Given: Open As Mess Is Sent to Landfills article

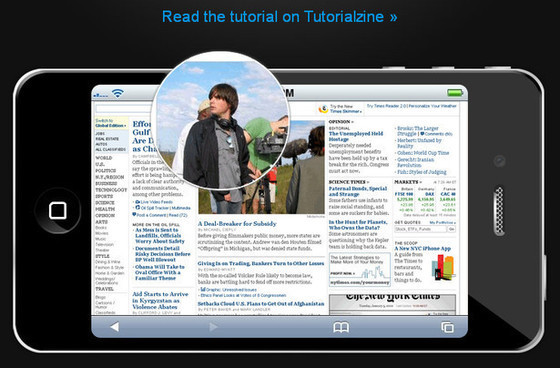Looking at the screenshot, I should pyautogui.click(x=160, y=236).
